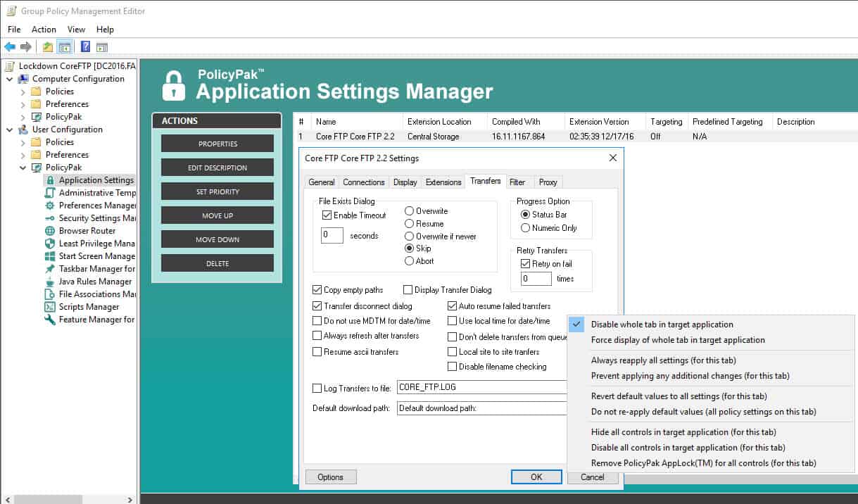858x504 pixels.
Task: Click the Lockdown CoreFTP root policy icon
Action: click(x=9, y=66)
